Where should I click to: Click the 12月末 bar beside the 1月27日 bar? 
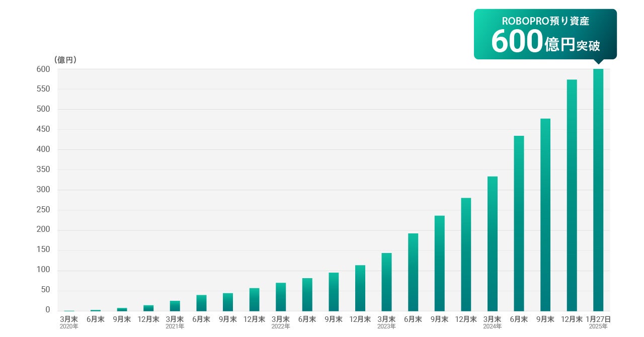coord(572,195)
